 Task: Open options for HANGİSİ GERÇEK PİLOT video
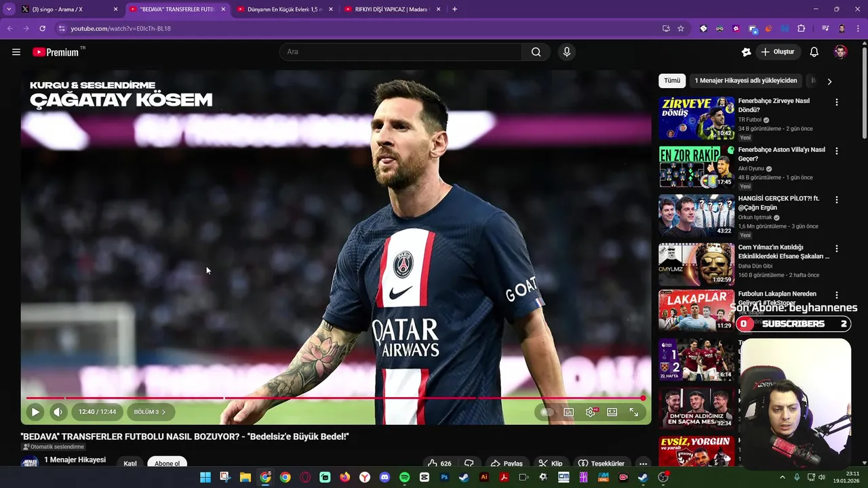[836, 200]
